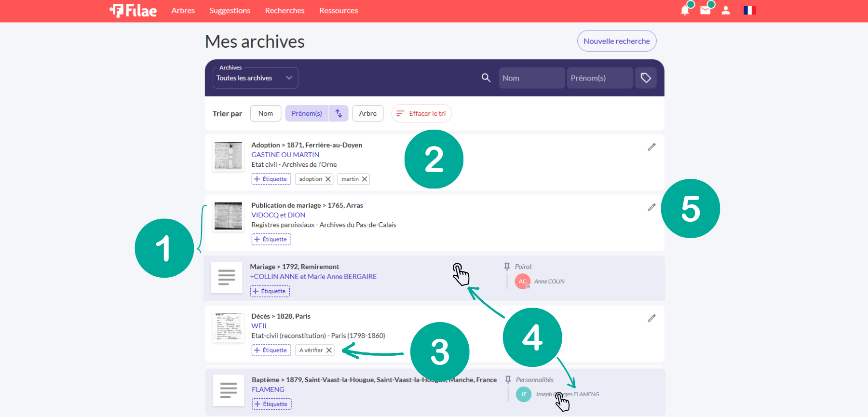Remove the 'adoption' tag

click(x=328, y=179)
